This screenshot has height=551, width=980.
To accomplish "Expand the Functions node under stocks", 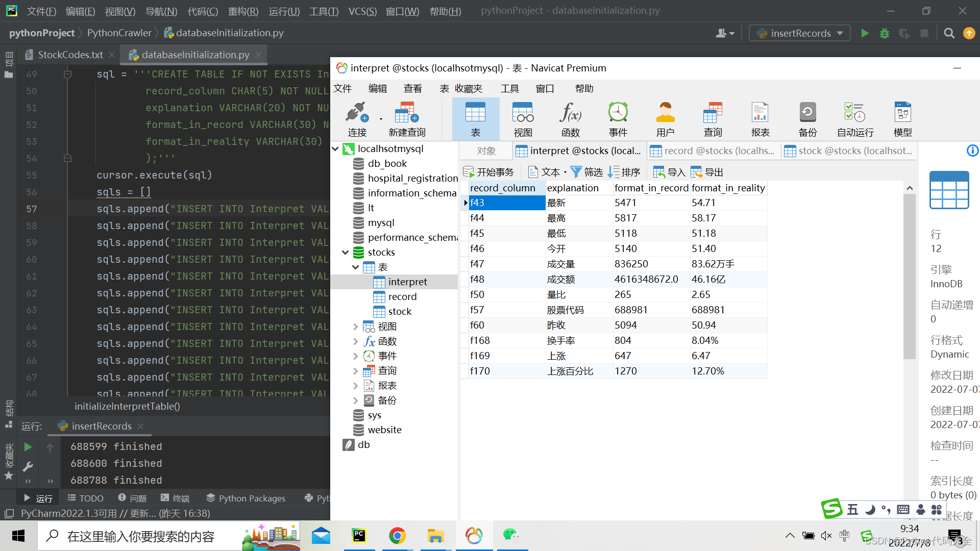I will point(356,341).
